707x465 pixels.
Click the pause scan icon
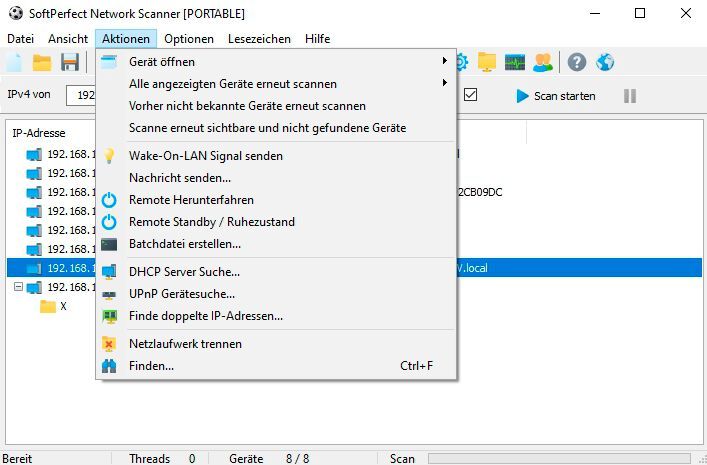coord(630,96)
